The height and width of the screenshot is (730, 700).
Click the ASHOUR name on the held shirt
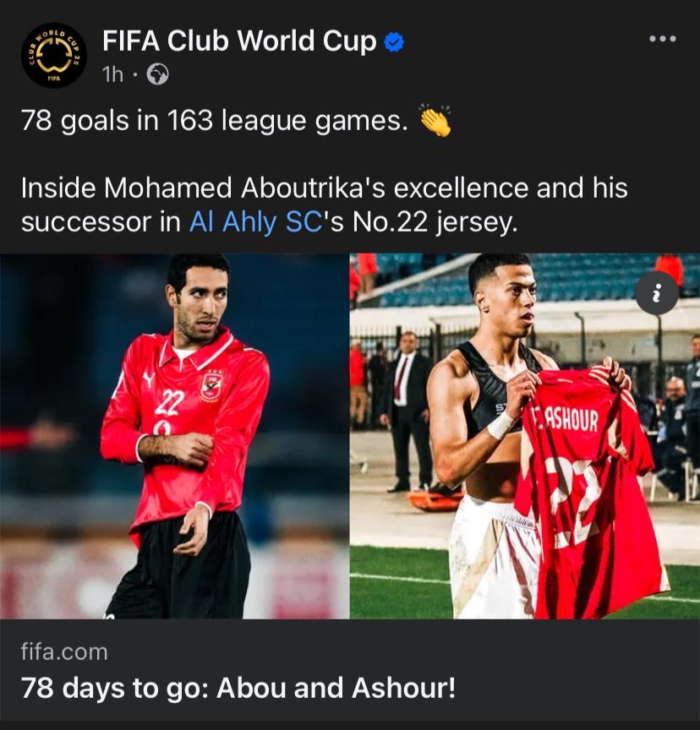coord(565,419)
